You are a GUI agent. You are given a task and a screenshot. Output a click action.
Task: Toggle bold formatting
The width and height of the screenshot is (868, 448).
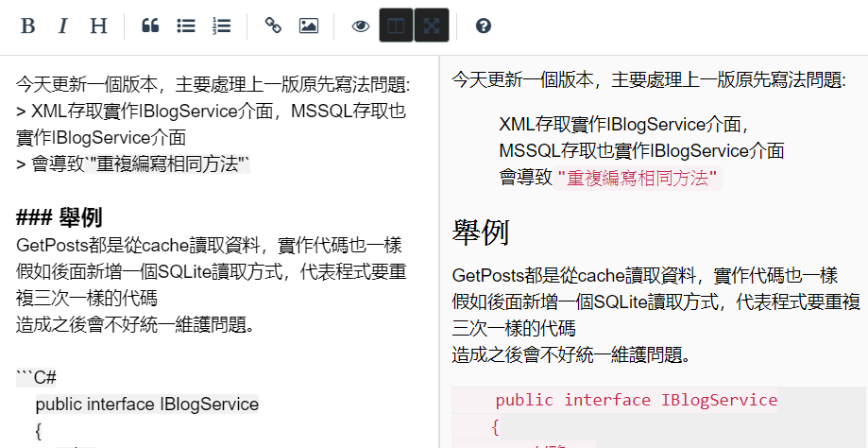tap(27, 26)
